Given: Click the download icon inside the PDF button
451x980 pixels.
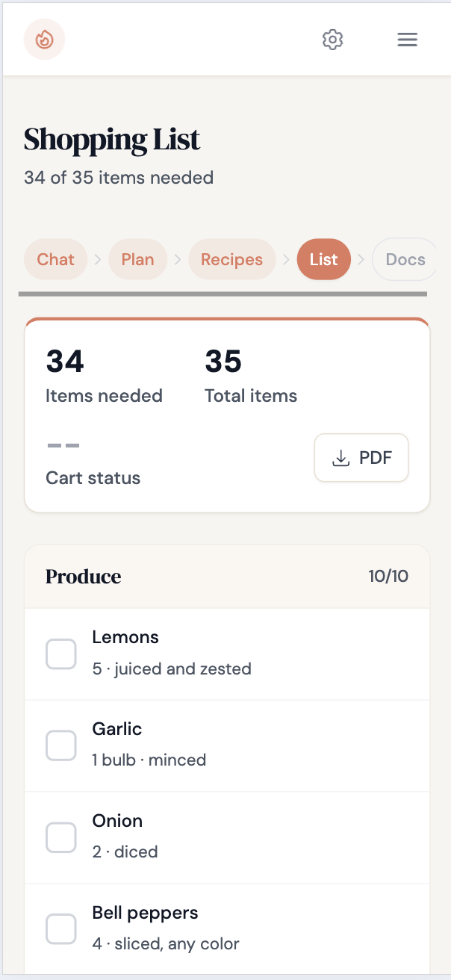Looking at the screenshot, I should click(341, 457).
